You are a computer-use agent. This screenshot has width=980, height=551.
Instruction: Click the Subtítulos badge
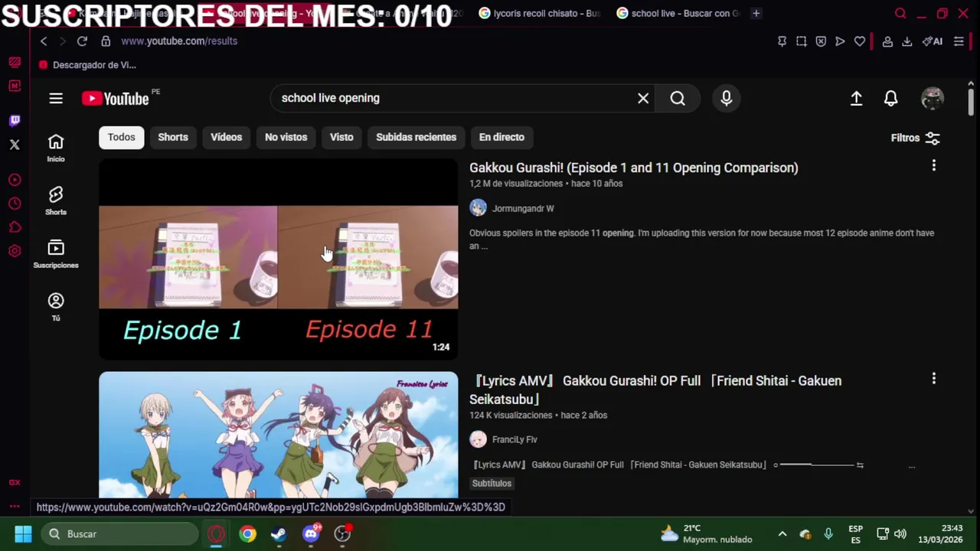[x=492, y=483]
